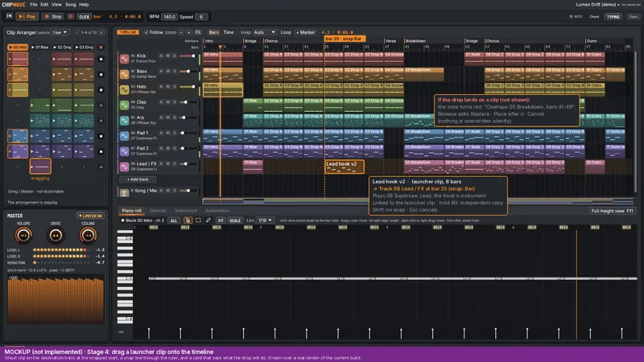Screen dimensions: 644x362
Task: Open the View menu
Action: click(56, 5)
